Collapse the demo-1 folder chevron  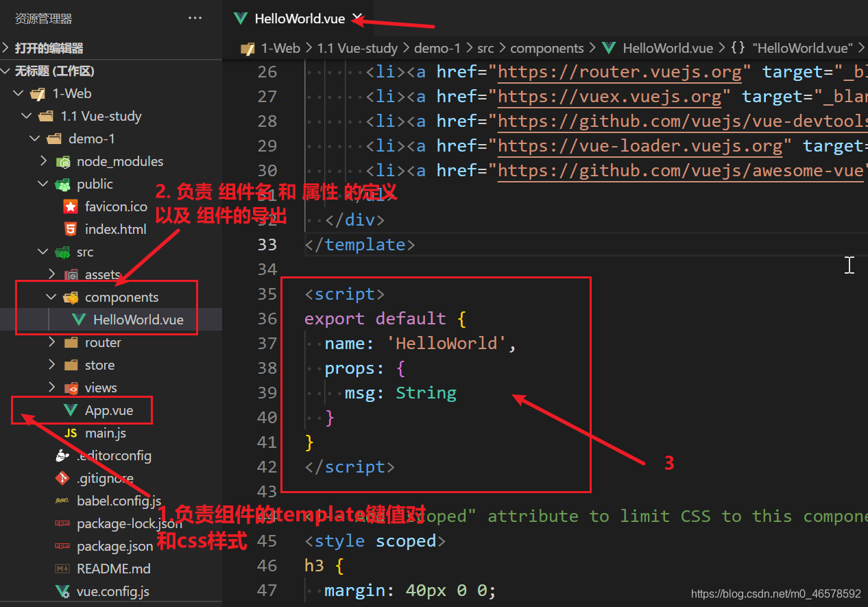click(x=34, y=139)
